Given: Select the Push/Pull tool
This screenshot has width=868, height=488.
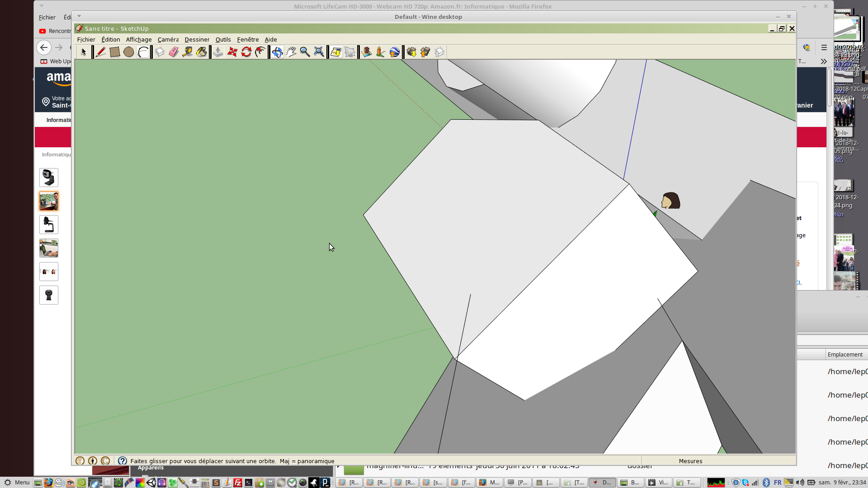Looking at the screenshot, I should click(x=218, y=52).
